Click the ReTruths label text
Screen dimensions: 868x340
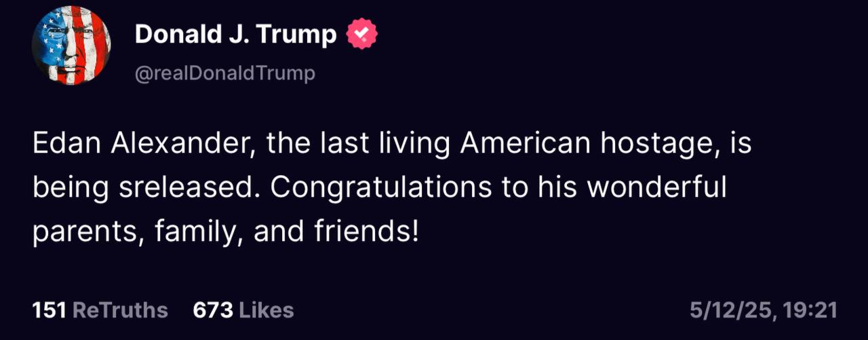point(119,310)
